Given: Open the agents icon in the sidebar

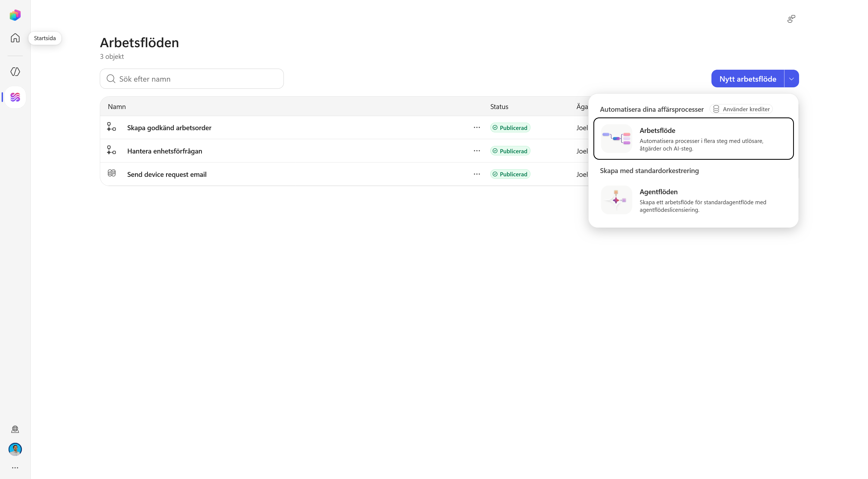Looking at the screenshot, I should click(x=15, y=71).
